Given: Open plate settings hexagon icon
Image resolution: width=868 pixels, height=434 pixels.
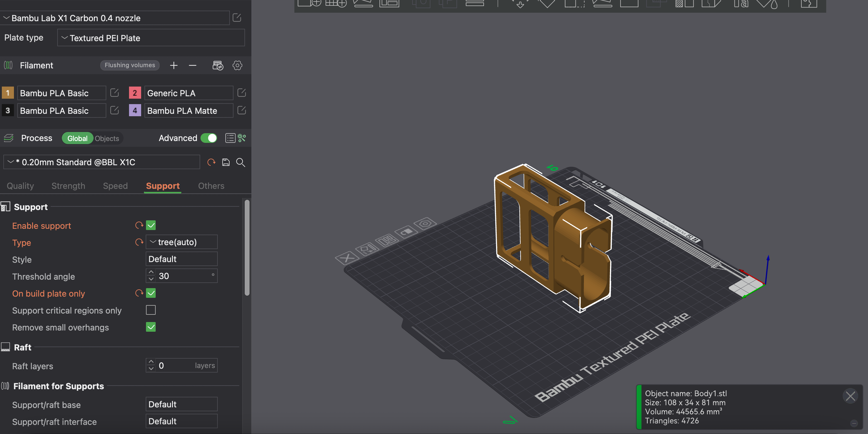Looking at the screenshot, I should click(x=425, y=223).
